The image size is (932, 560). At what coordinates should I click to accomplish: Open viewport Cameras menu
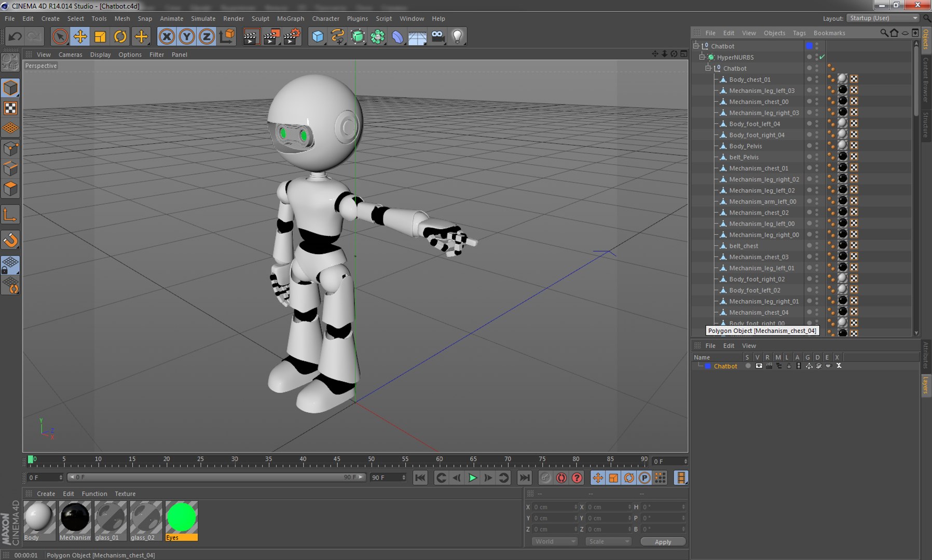coord(70,54)
